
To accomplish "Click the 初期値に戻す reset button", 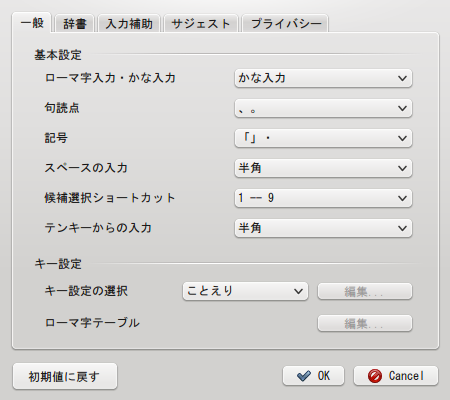I will [x=65, y=377].
